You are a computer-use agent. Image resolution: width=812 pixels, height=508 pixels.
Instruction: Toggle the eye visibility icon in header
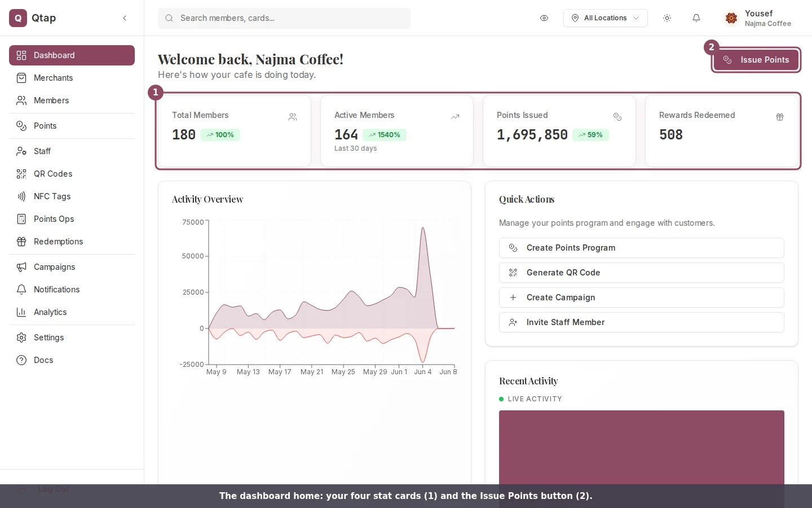[x=544, y=18]
